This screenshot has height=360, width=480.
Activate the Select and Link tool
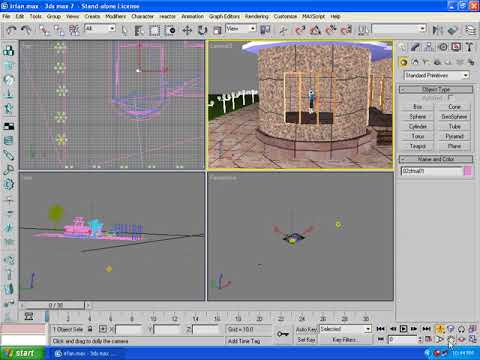(x=44, y=30)
